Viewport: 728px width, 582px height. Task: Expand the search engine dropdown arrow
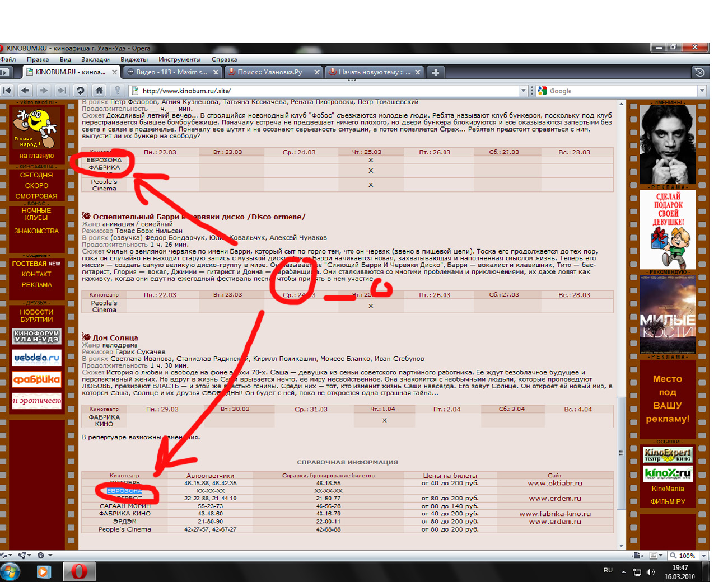pos(702,91)
